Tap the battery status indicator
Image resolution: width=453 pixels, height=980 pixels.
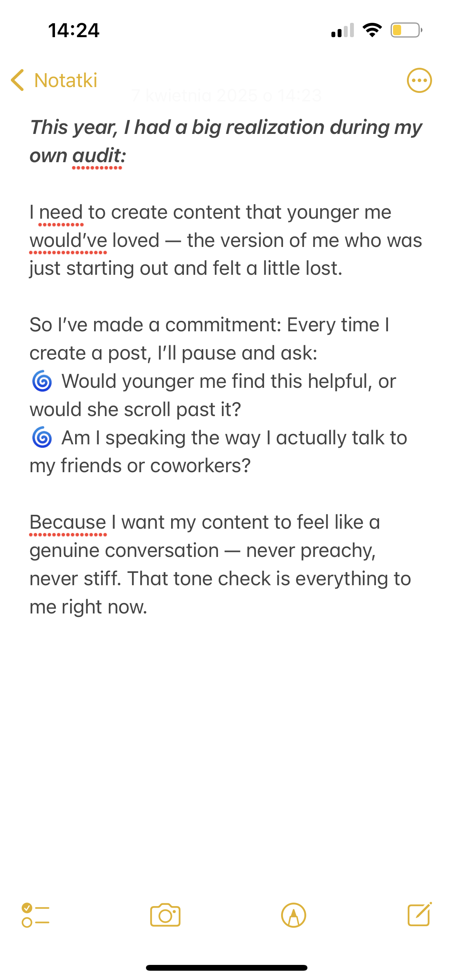click(406, 30)
